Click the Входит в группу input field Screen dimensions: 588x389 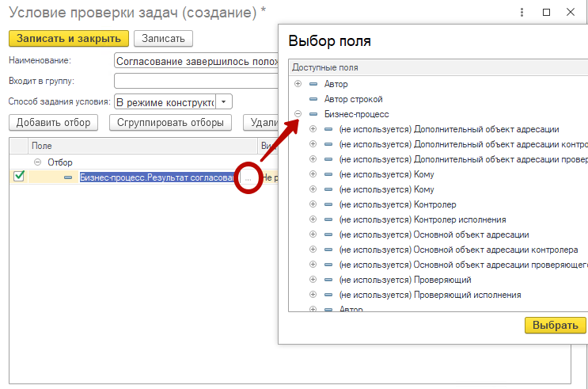coord(195,81)
